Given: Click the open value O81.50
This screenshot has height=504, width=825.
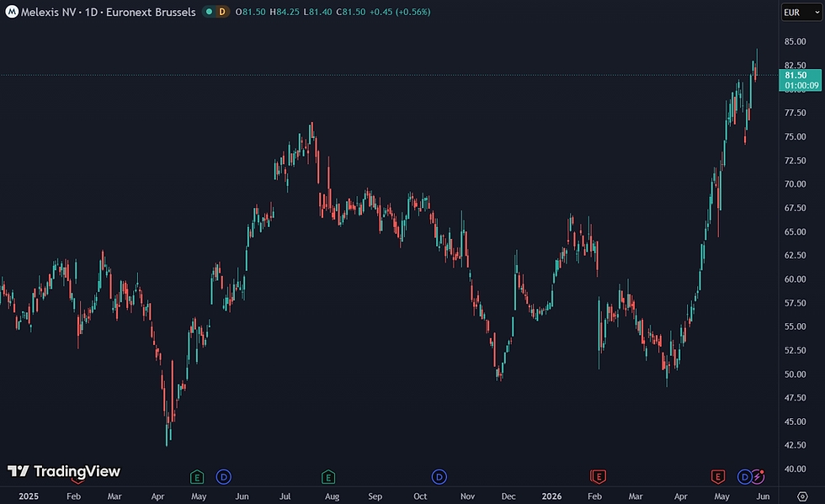Looking at the screenshot, I should pos(251,12).
